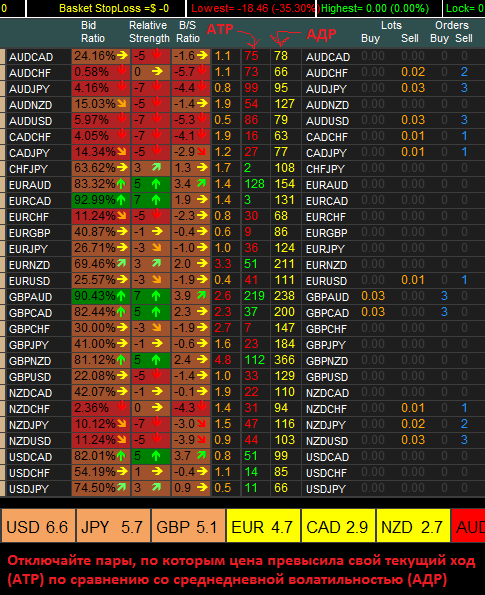Toggle the tan pair switch beside USDCHF row

pyautogui.click(x=2, y=473)
